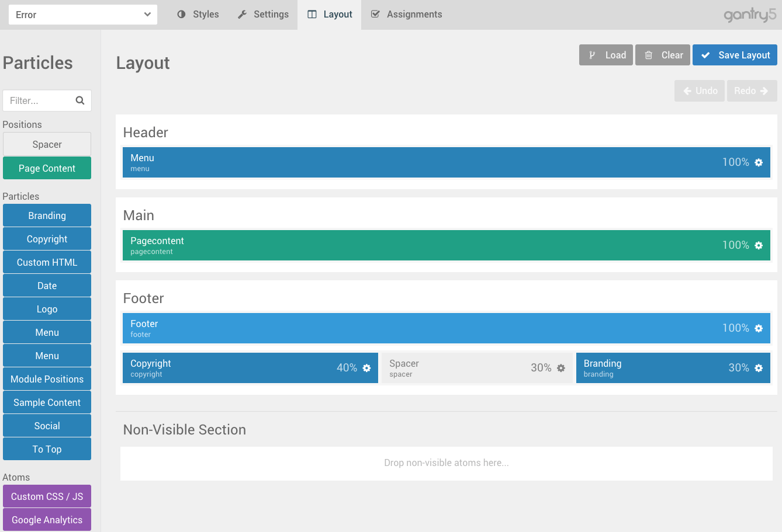Open the Settings tab
Viewport: 782px width, 532px height.
263,15
